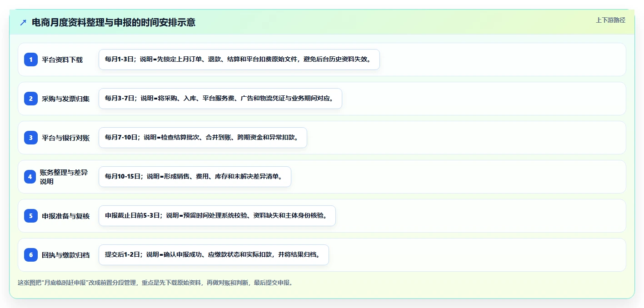
Task: Click the step 2 number badge
Action: (31, 99)
